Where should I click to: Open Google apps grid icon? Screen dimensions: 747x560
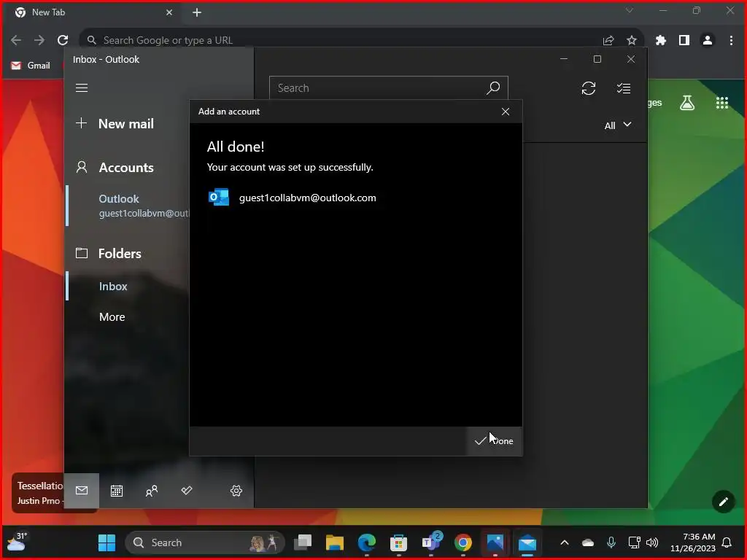point(722,102)
